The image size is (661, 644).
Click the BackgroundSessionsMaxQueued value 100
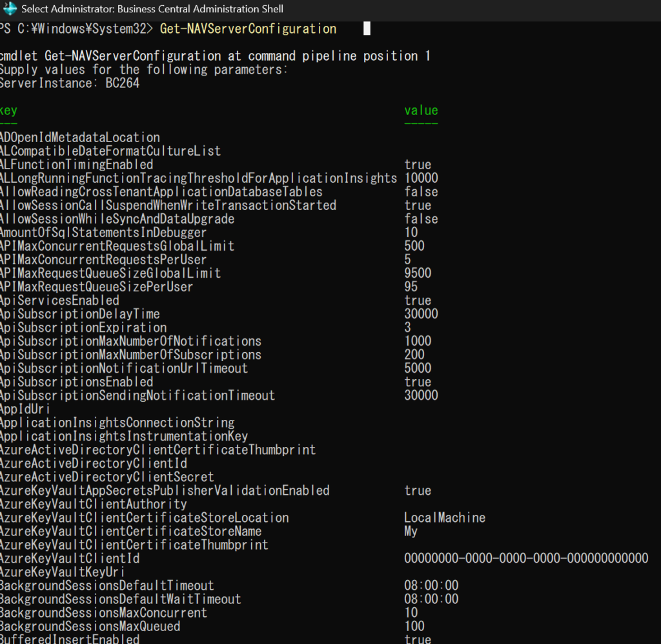click(x=414, y=626)
